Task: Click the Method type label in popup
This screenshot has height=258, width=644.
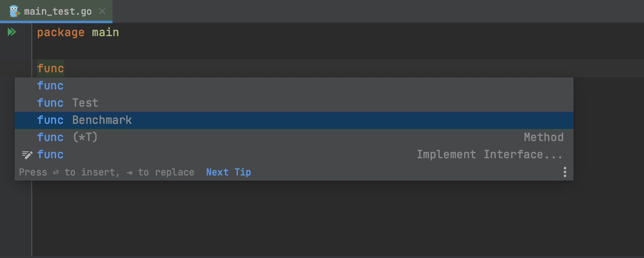Action: click(x=544, y=137)
